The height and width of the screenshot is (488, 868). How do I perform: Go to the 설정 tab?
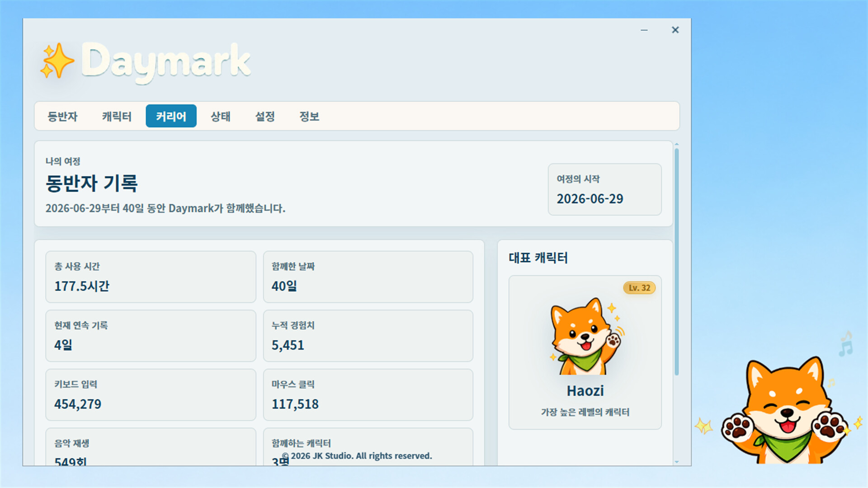(x=265, y=116)
